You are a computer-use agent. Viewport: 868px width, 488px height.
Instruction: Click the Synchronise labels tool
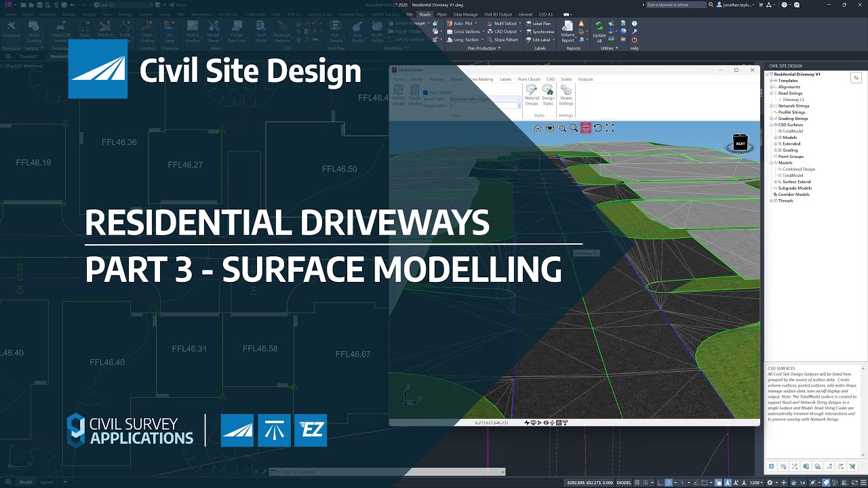(x=540, y=31)
